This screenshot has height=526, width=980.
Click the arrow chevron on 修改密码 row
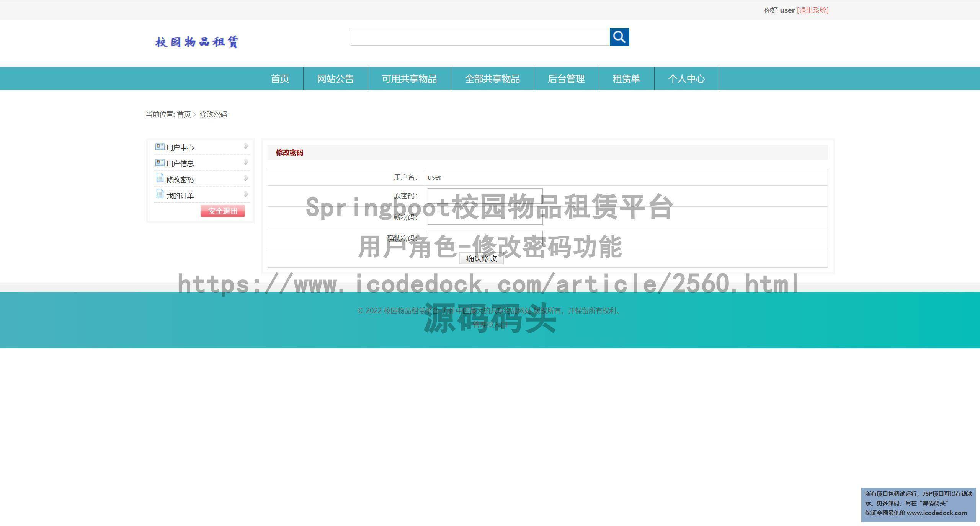246,178
